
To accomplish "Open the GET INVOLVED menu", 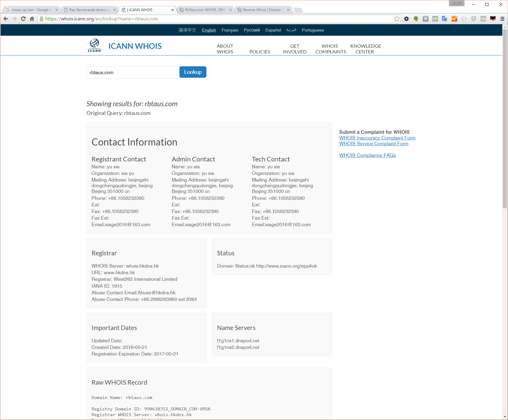I will [x=295, y=49].
